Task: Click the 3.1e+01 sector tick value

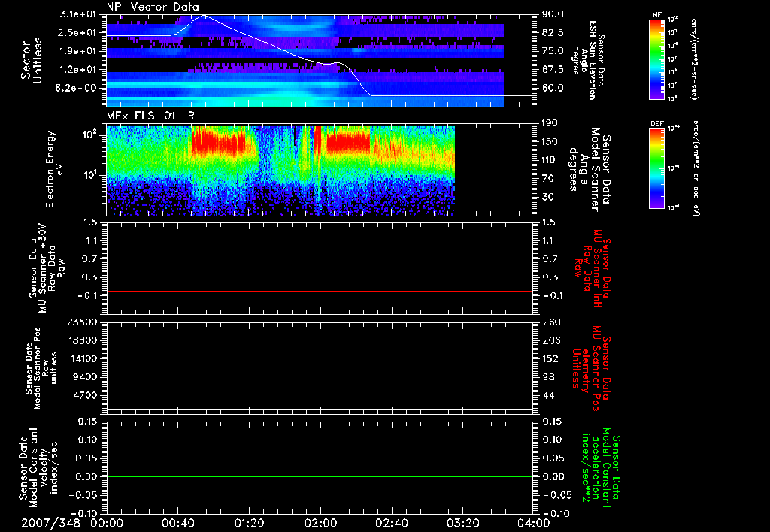Action: pyautogui.click(x=77, y=14)
